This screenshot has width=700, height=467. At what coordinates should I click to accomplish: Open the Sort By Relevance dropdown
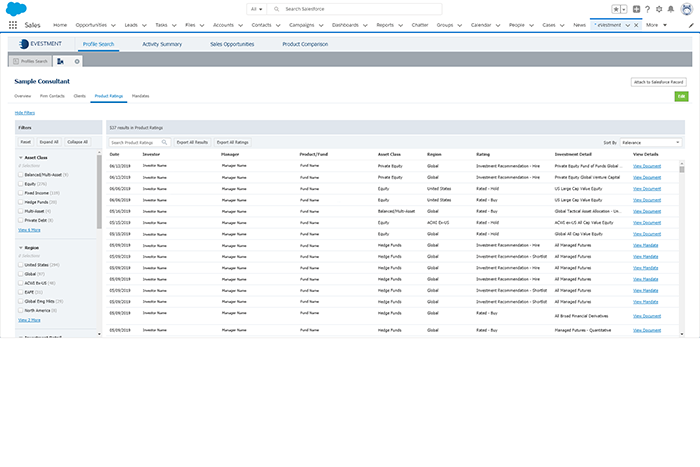650,142
